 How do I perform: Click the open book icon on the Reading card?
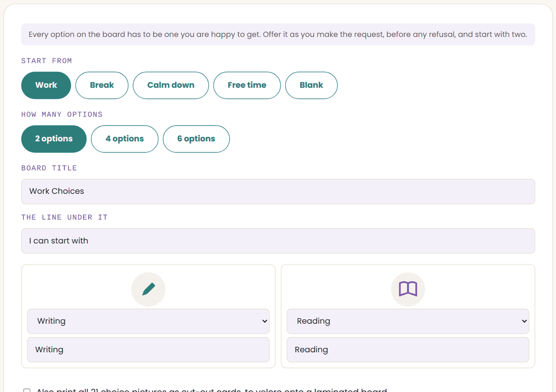pos(408,289)
